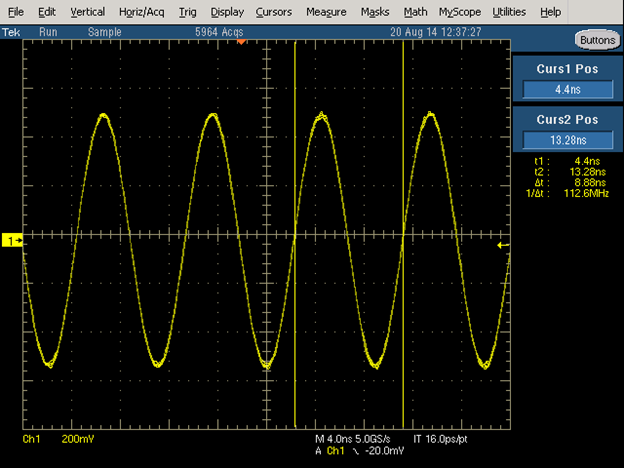Click the M 4.0ns 5.0GS/s timebase readout
The width and height of the screenshot is (624, 468).
[353, 439]
